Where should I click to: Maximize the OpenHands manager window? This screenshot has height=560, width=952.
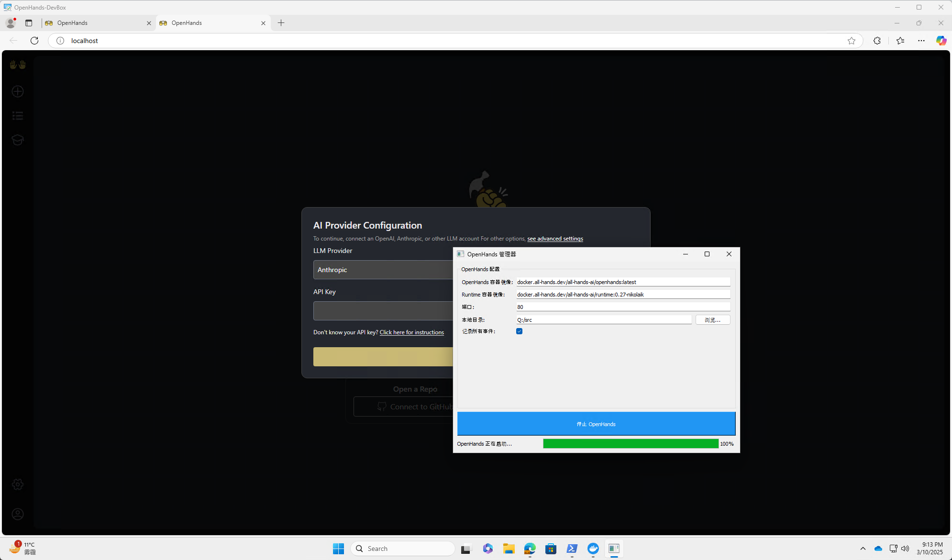pyautogui.click(x=707, y=254)
